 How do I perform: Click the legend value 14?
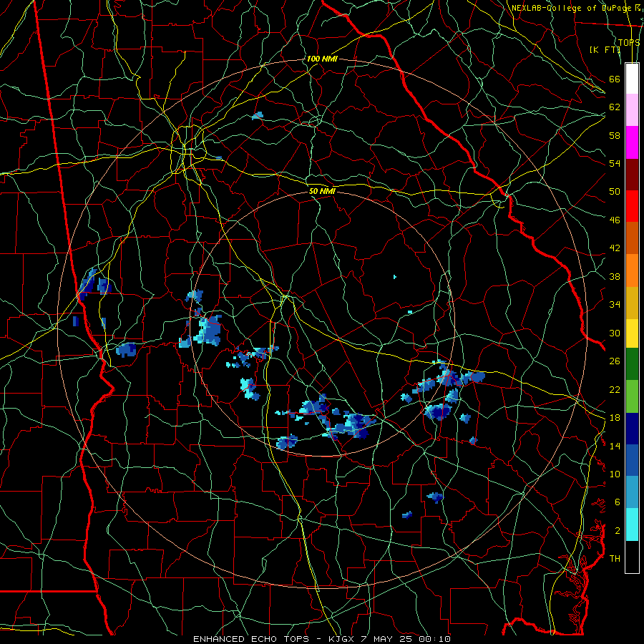[x=615, y=446]
